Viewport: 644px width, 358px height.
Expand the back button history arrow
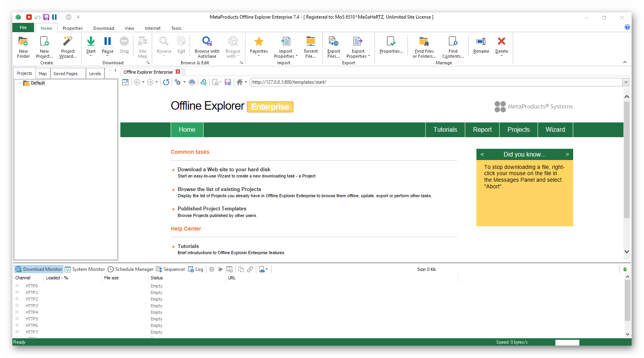[143, 82]
